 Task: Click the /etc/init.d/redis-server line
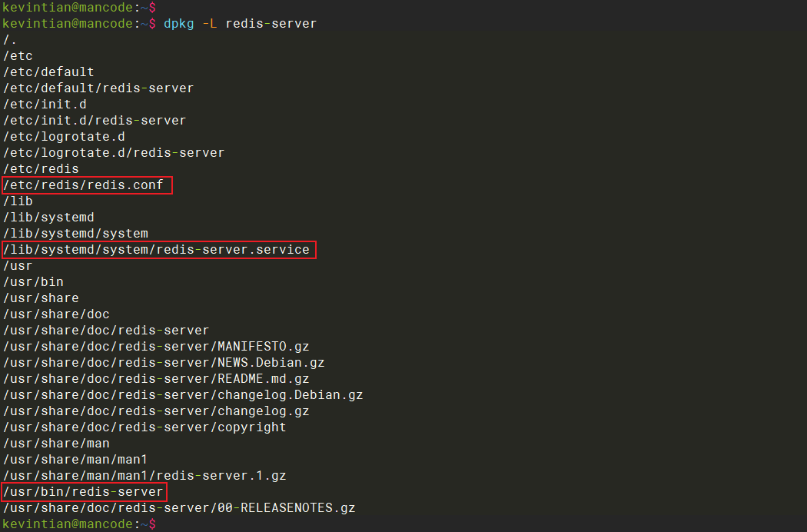(95, 121)
